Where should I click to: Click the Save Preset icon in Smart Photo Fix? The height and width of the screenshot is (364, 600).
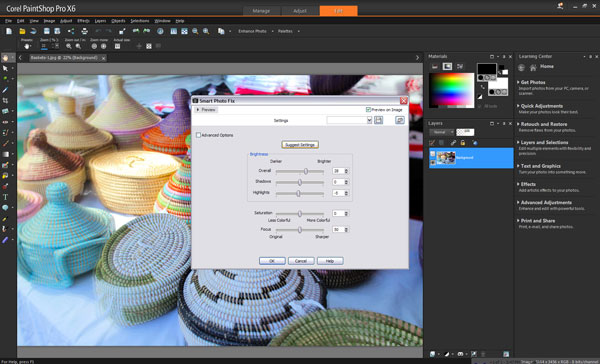(378, 120)
